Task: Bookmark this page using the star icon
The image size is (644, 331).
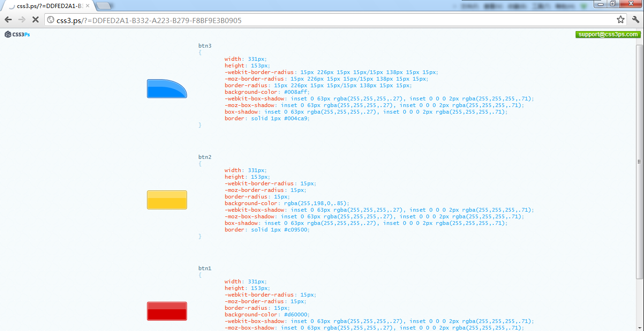Action: tap(620, 20)
